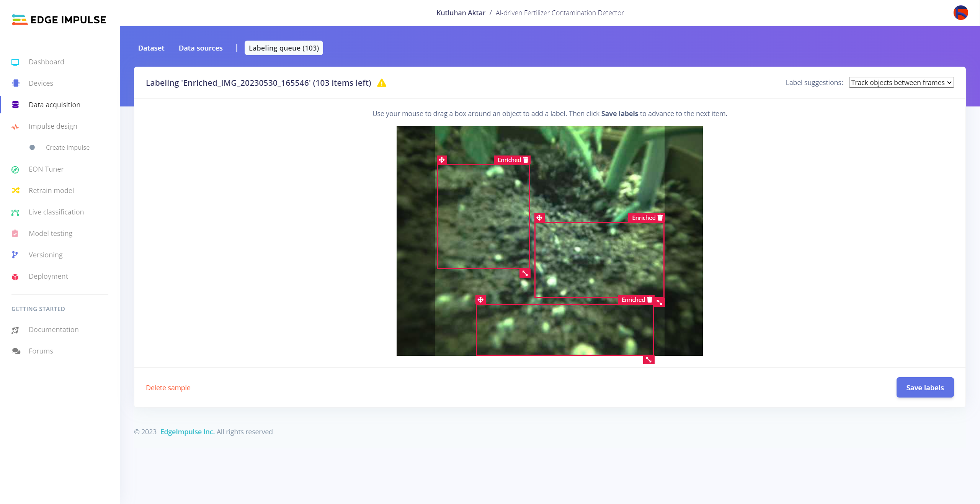This screenshot has height=504, width=980.
Task: Click Enriched label text of top-left box
Action: (x=509, y=160)
